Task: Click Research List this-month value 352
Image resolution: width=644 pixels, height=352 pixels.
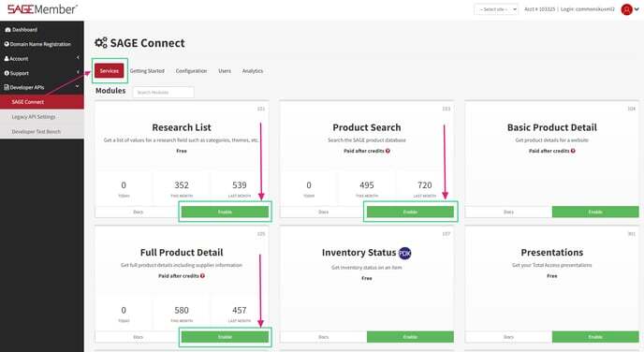Action: tap(182, 185)
